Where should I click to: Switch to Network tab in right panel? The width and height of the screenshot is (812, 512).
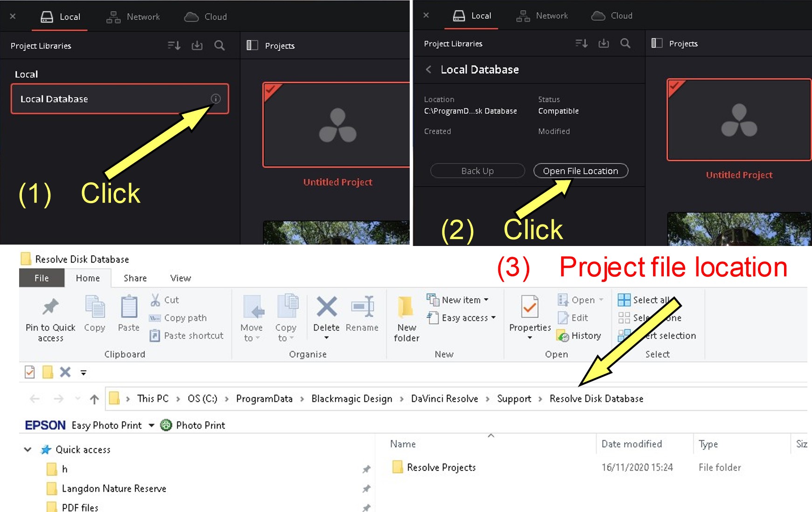tap(542, 16)
